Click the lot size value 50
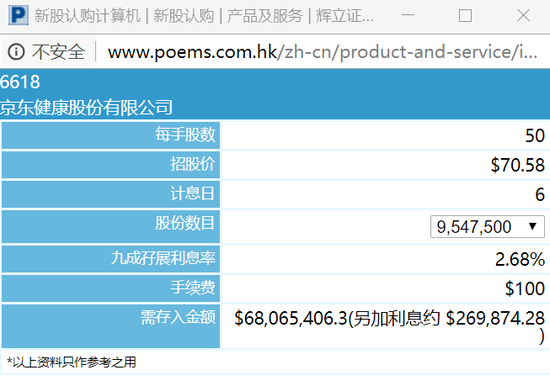 click(535, 135)
